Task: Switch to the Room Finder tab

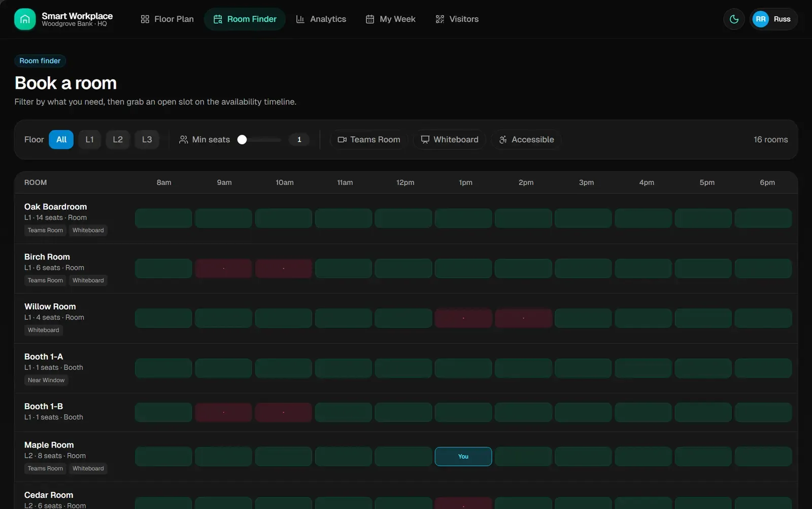Action: 245,19
